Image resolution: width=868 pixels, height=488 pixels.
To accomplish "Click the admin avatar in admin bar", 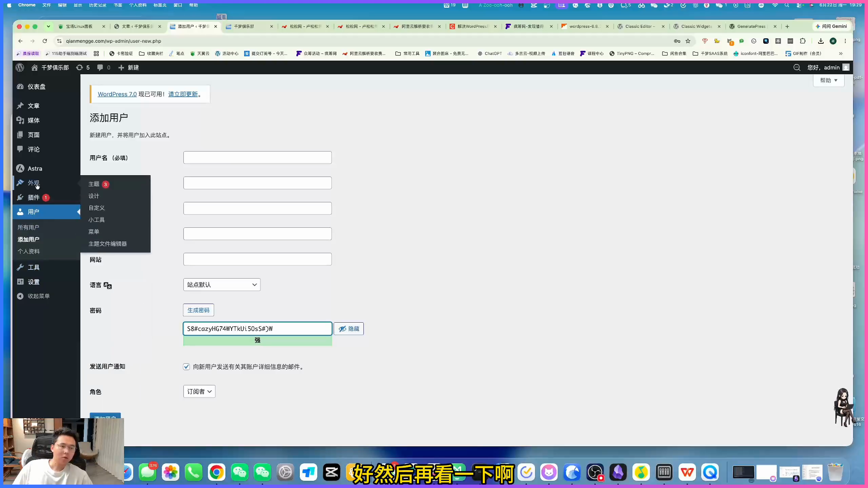I will click(x=846, y=67).
